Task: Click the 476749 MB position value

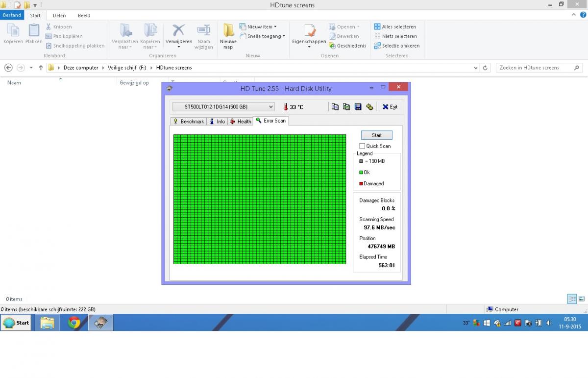Action: coord(381,247)
